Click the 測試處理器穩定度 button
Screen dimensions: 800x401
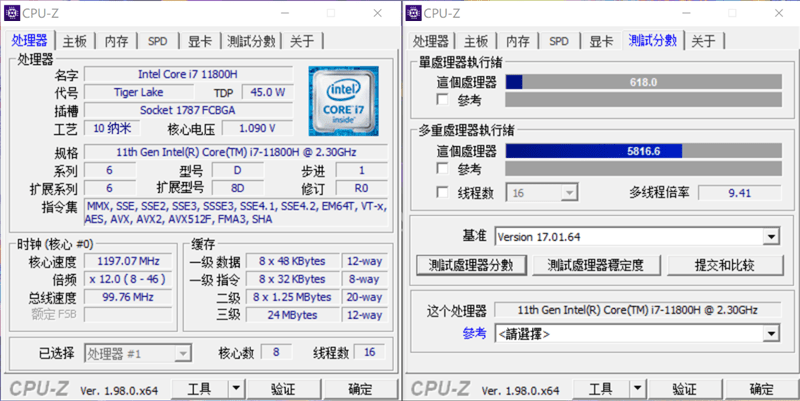(x=596, y=265)
